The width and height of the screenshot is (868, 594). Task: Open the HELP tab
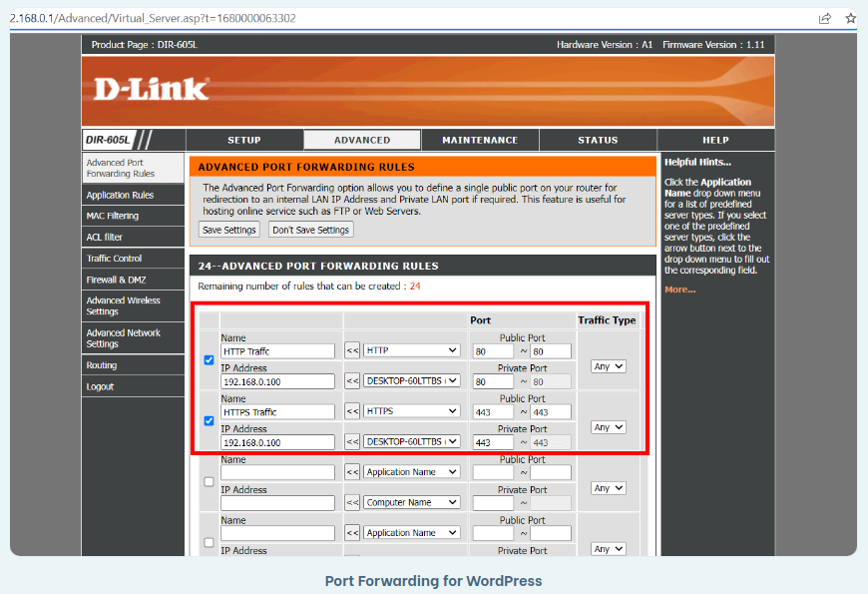[x=715, y=140]
